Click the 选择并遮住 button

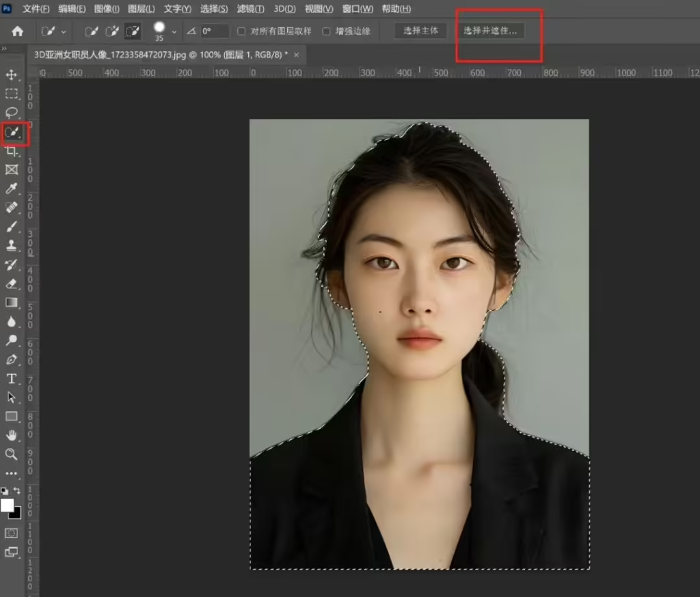(x=490, y=31)
